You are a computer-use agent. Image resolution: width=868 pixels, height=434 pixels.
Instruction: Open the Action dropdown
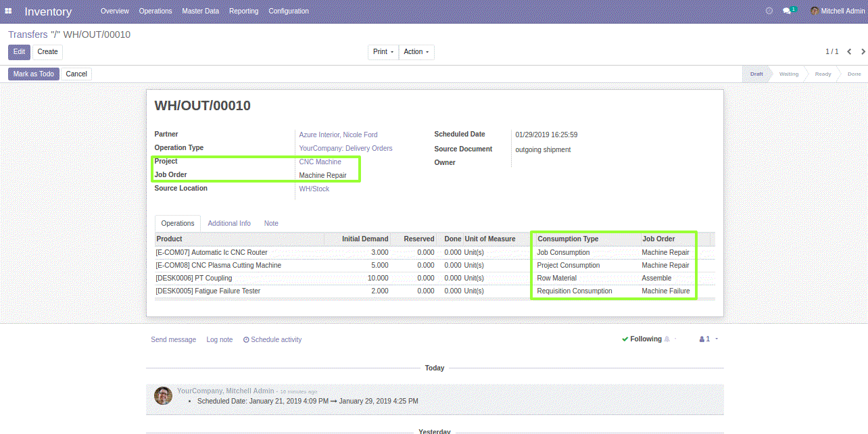coord(416,52)
